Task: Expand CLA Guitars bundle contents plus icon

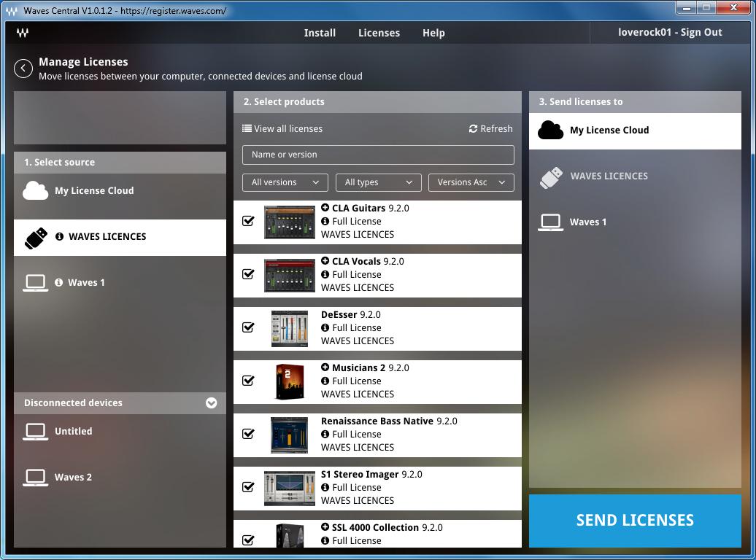Action: tap(325, 208)
